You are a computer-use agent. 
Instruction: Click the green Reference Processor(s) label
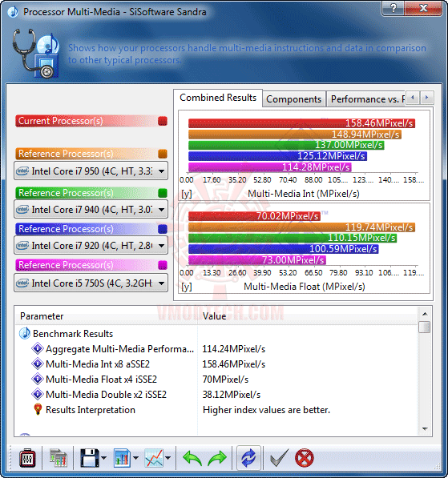66,193
